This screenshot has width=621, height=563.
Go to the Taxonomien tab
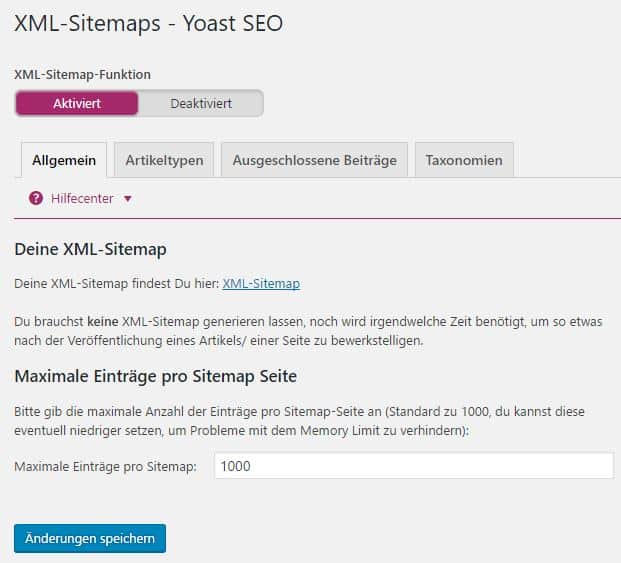tap(464, 160)
